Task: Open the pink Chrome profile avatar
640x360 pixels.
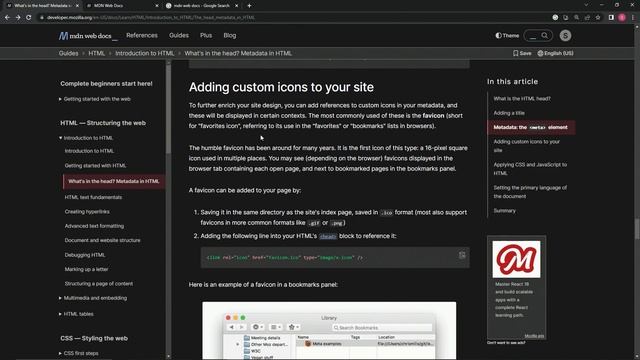Action: [622, 18]
